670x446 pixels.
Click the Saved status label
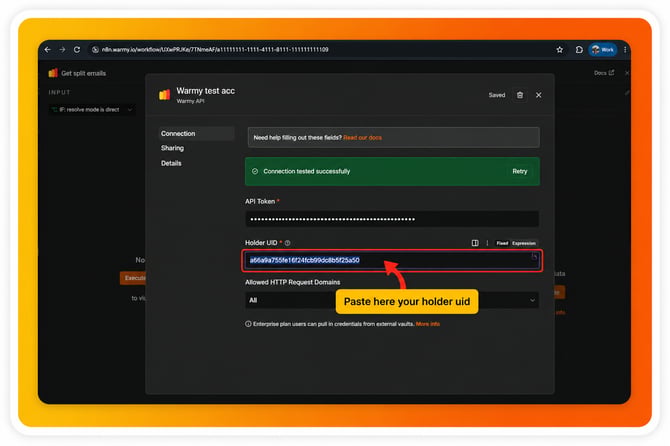[x=497, y=95]
